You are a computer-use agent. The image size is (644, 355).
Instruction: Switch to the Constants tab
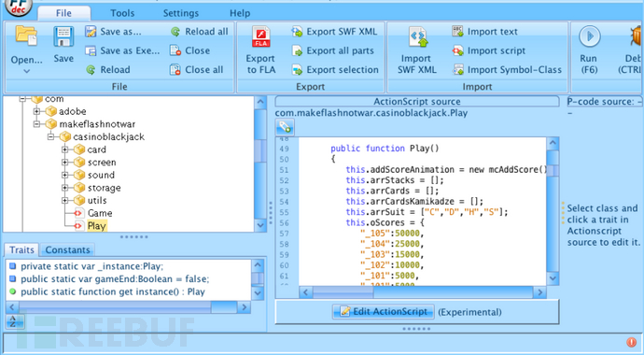pyautogui.click(x=67, y=249)
